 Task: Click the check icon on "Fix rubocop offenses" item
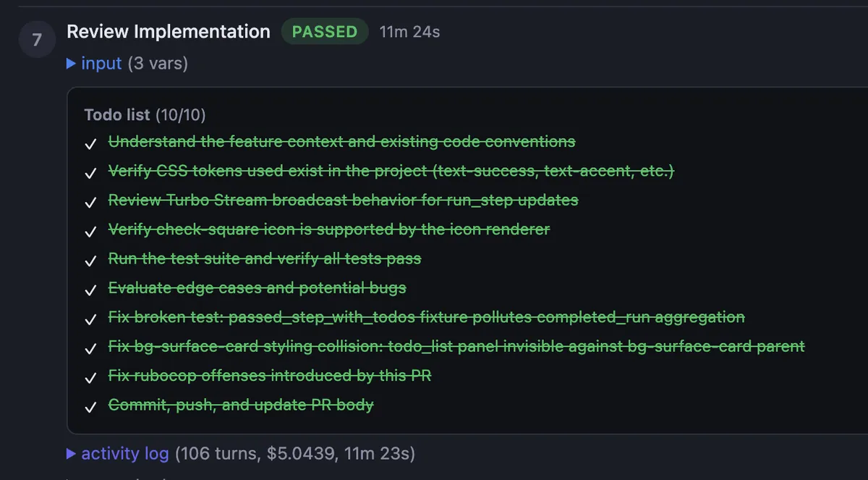coord(90,377)
